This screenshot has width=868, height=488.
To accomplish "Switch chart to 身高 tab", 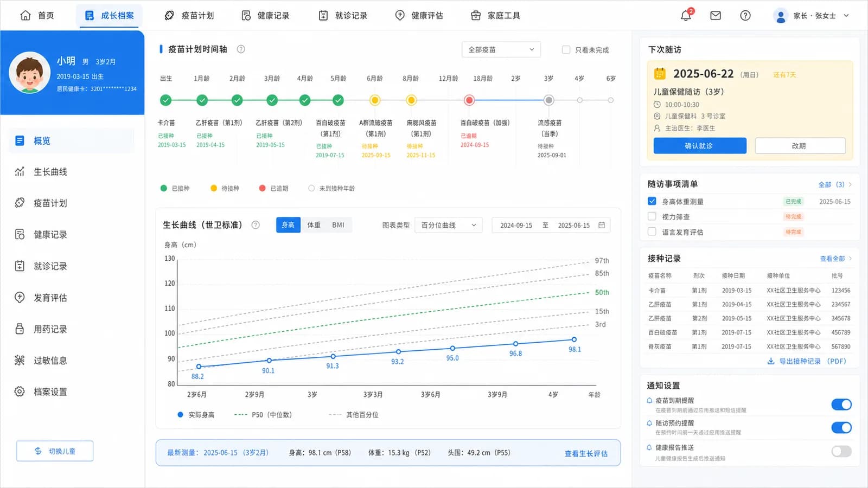I will point(288,224).
